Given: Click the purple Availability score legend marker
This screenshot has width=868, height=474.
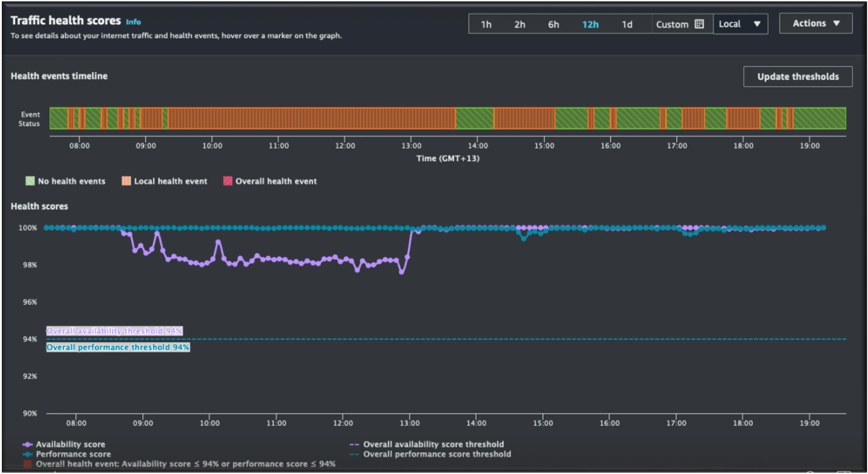Looking at the screenshot, I should click(28, 444).
